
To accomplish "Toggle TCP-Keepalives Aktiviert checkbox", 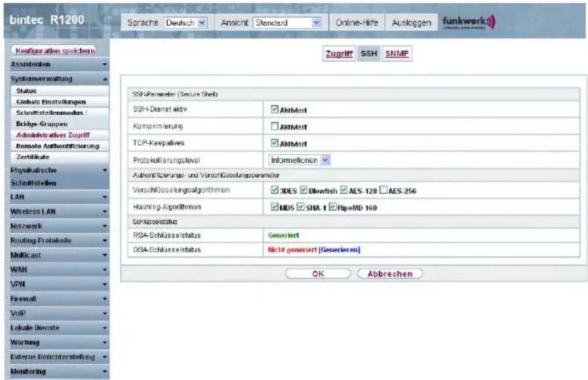I will (x=275, y=143).
